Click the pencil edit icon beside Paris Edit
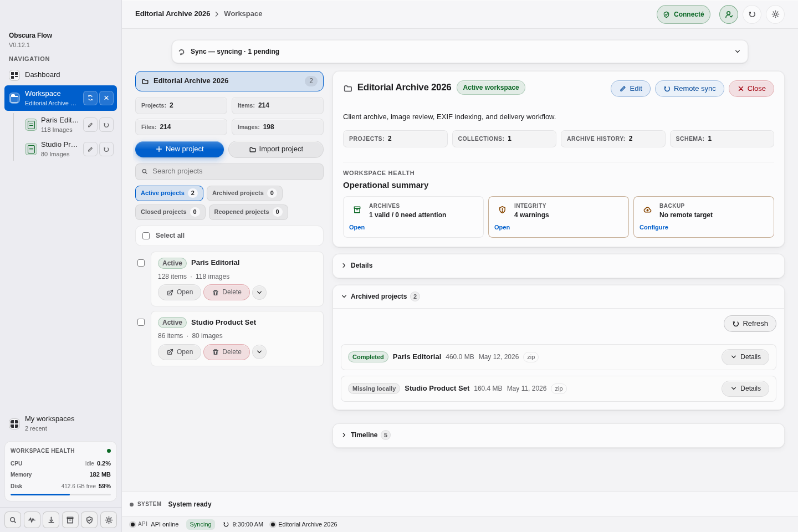798x532 pixels. pyautogui.click(x=90, y=125)
